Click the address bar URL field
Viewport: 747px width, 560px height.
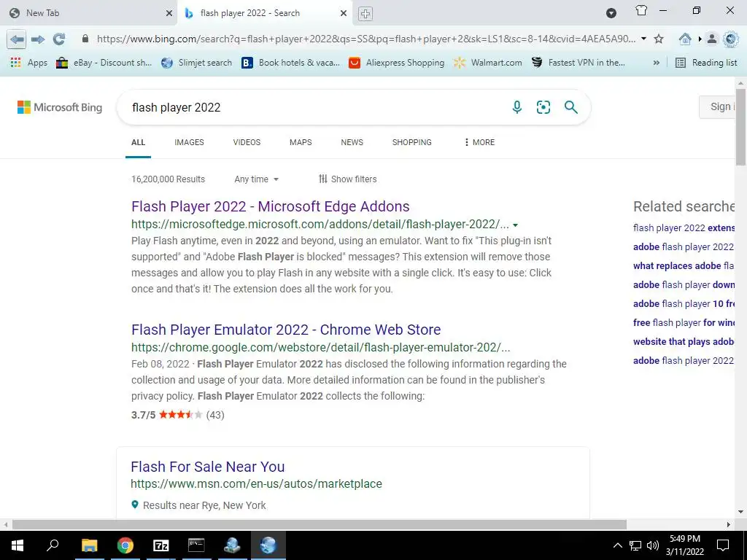pos(366,39)
